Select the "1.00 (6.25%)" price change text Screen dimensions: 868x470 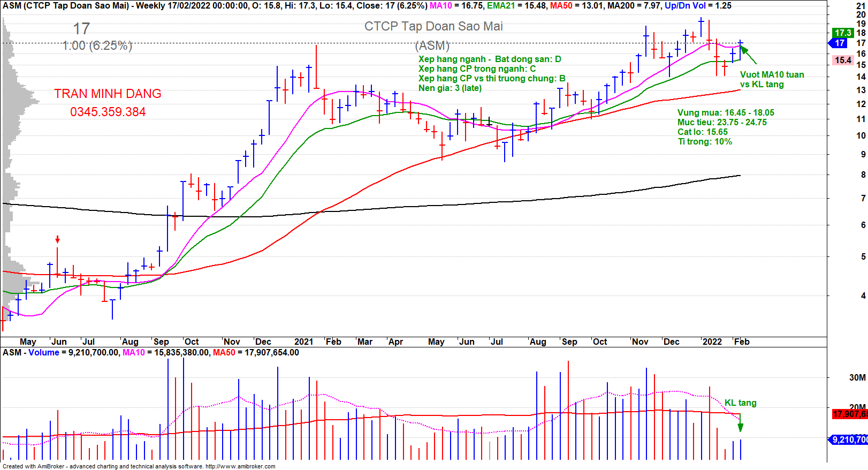(97, 46)
